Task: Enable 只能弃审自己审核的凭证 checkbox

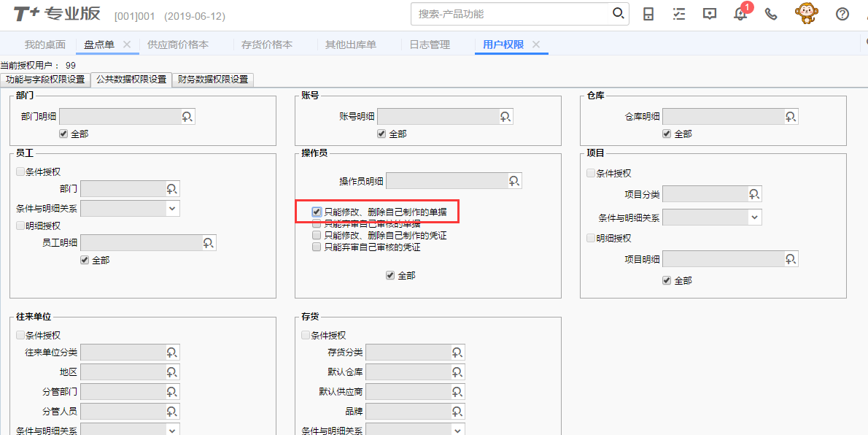Action: 317,247
